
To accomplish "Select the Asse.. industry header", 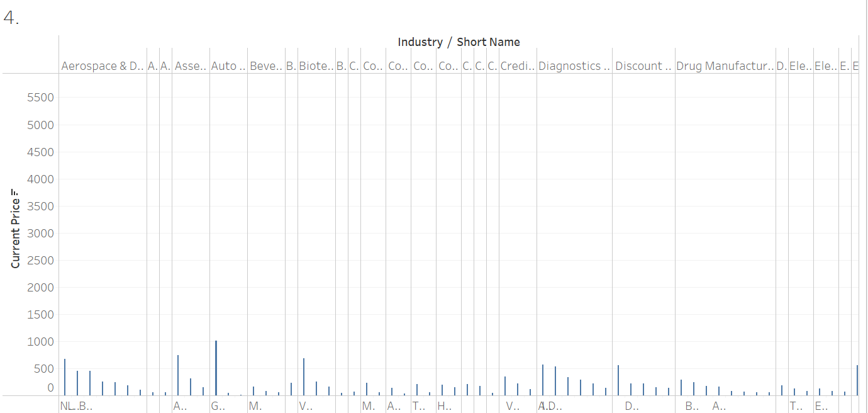I will (191, 66).
